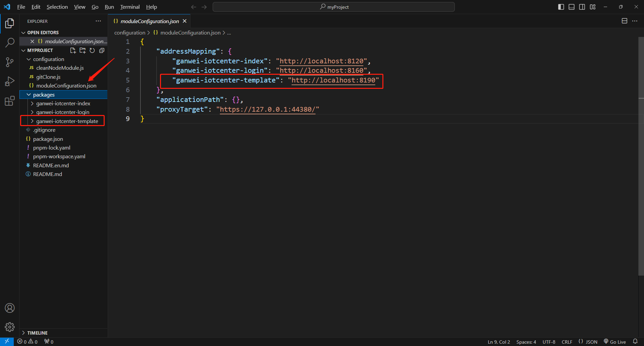Open the Search view in activity bar
The image size is (644, 346).
10,43
